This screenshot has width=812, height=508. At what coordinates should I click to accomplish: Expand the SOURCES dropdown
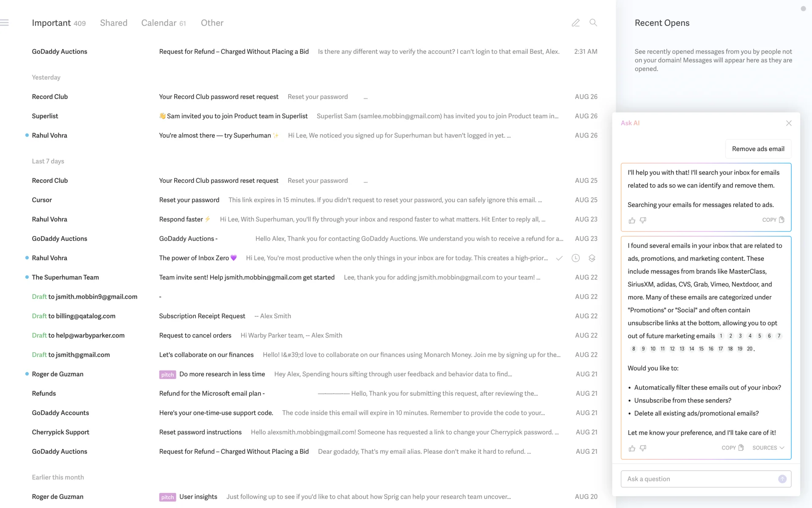coord(768,448)
